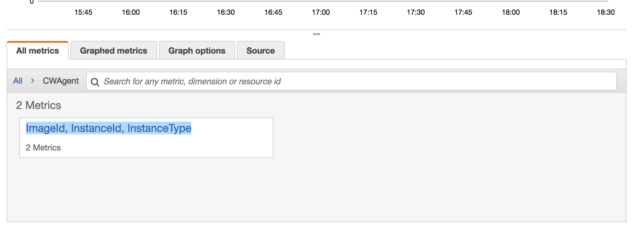Click inside the metric search field

pyautogui.click(x=211, y=81)
